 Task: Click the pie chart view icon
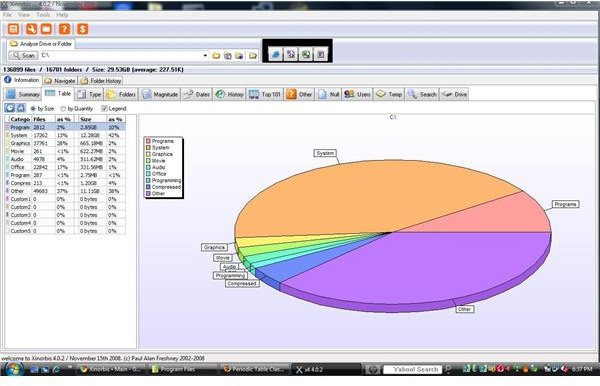point(10,108)
